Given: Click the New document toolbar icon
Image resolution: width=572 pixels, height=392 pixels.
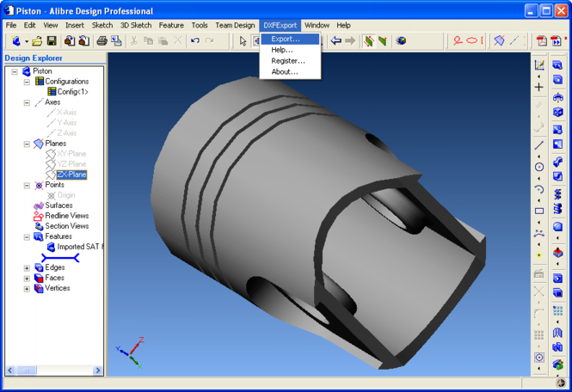Looking at the screenshot, I should tap(15, 41).
